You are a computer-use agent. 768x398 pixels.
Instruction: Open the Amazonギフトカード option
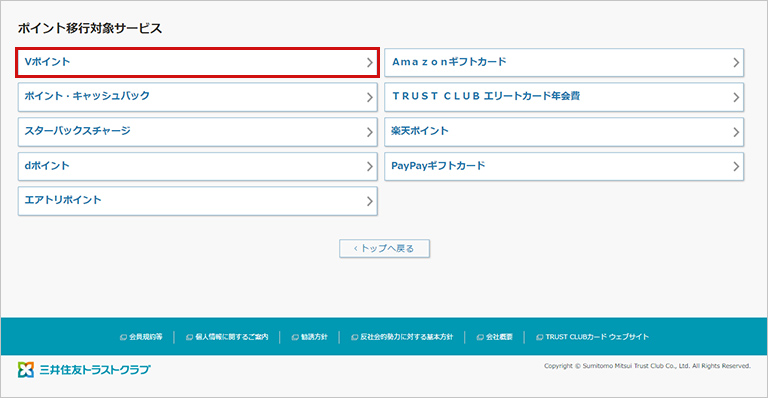tap(564, 62)
